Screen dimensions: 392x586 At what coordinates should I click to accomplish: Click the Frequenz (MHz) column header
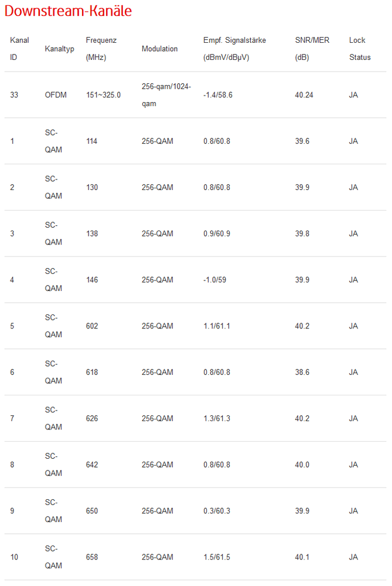click(x=101, y=49)
